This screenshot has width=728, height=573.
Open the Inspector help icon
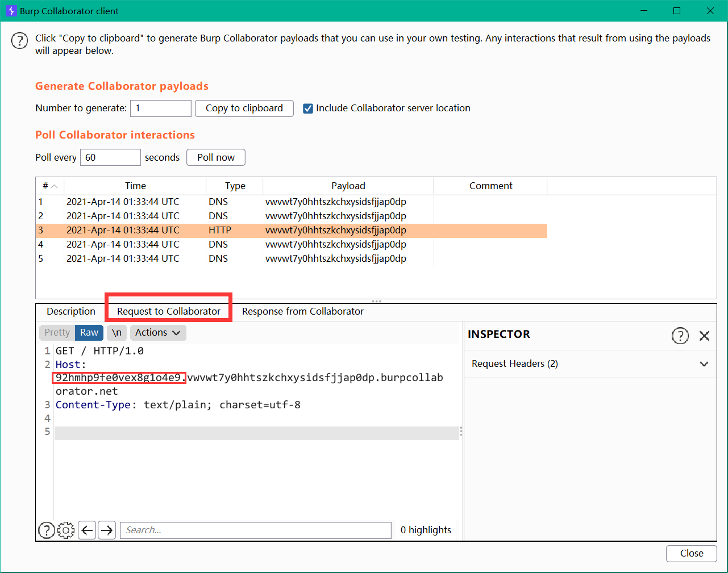pyautogui.click(x=680, y=336)
